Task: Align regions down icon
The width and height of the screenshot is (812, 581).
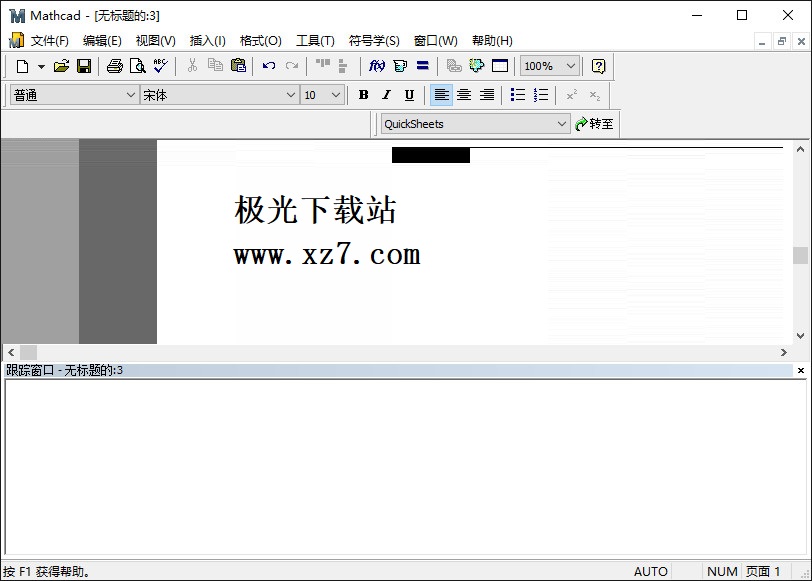Action: [x=342, y=66]
